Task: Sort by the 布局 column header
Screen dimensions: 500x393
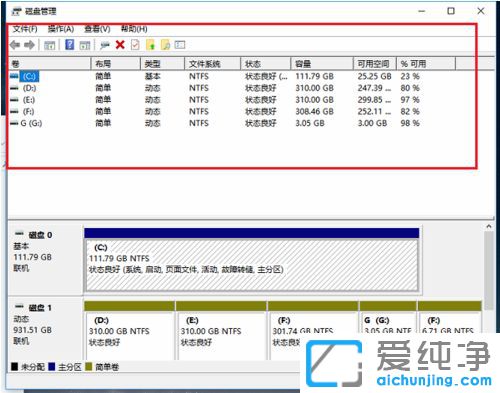Action: (115, 64)
